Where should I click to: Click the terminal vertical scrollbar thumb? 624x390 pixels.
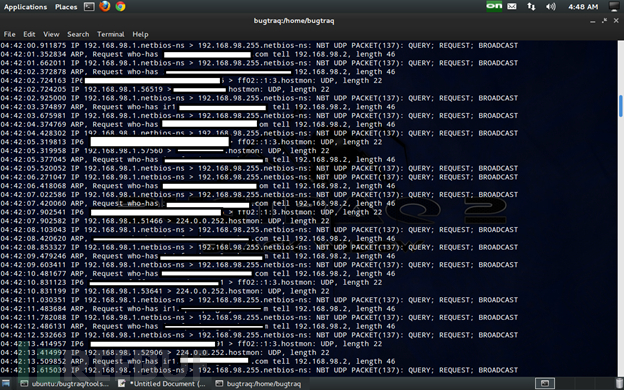click(x=620, y=106)
